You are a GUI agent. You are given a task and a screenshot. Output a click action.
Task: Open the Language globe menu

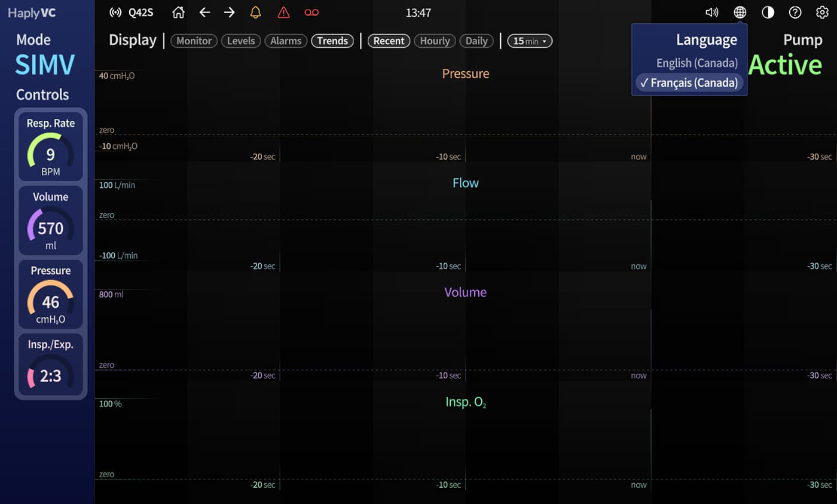pos(740,11)
